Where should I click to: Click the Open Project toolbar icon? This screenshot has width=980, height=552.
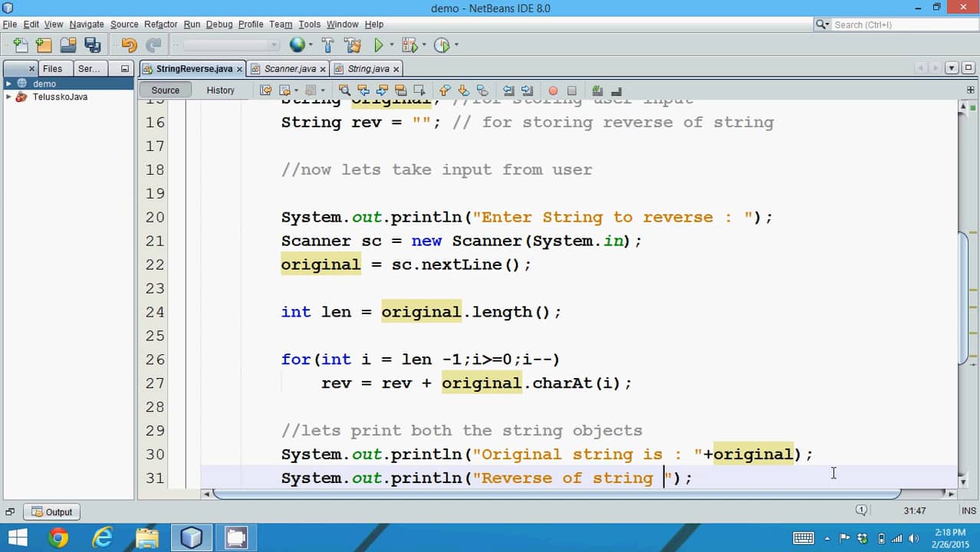pyautogui.click(x=68, y=45)
